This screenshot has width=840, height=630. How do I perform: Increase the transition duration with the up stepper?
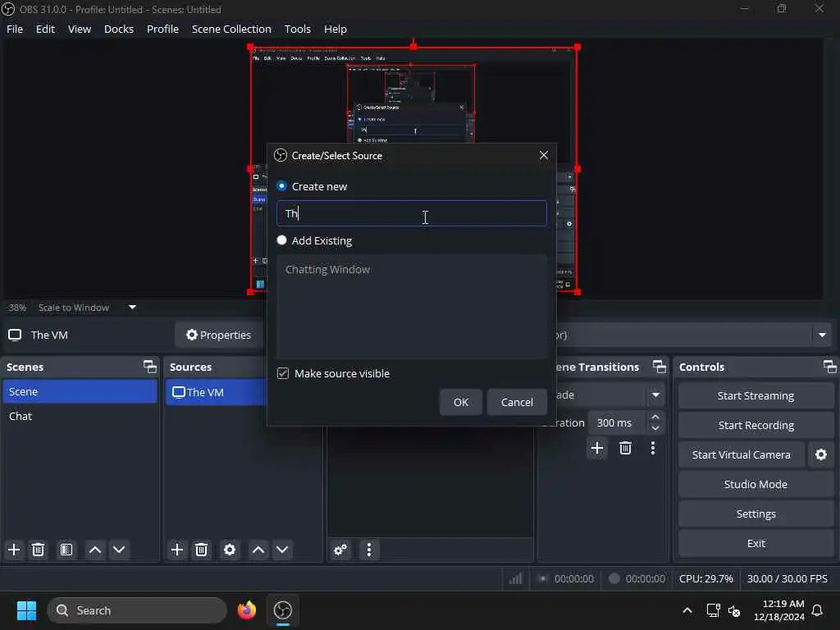tap(655, 418)
